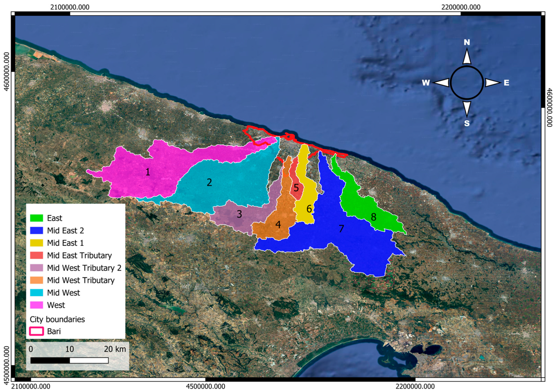Click the black-and-white scale bar graphic
This screenshot has width=557, height=392.
tap(69, 360)
